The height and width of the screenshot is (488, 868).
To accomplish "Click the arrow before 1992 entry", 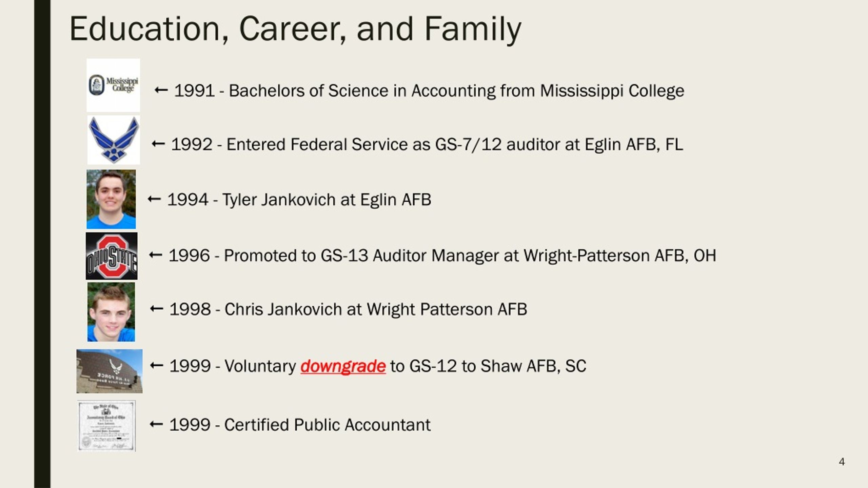I will (x=158, y=144).
